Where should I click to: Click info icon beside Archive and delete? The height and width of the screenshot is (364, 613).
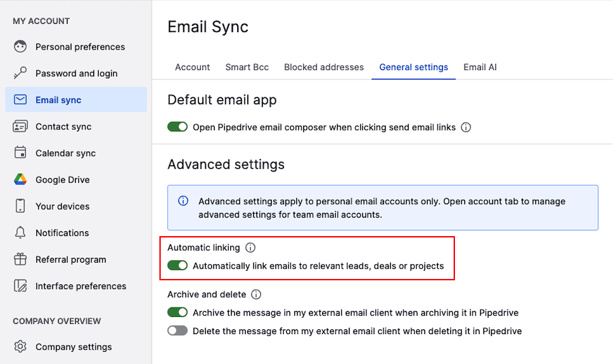coord(256,295)
